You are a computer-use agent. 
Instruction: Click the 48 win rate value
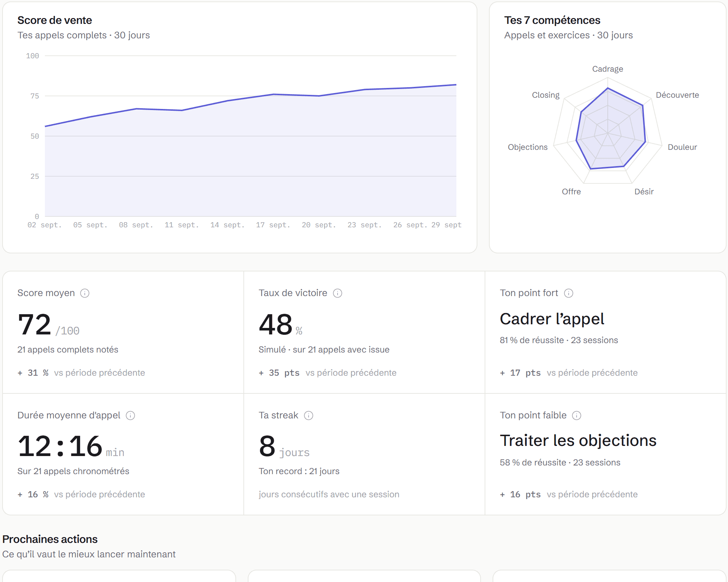pos(276,325)
